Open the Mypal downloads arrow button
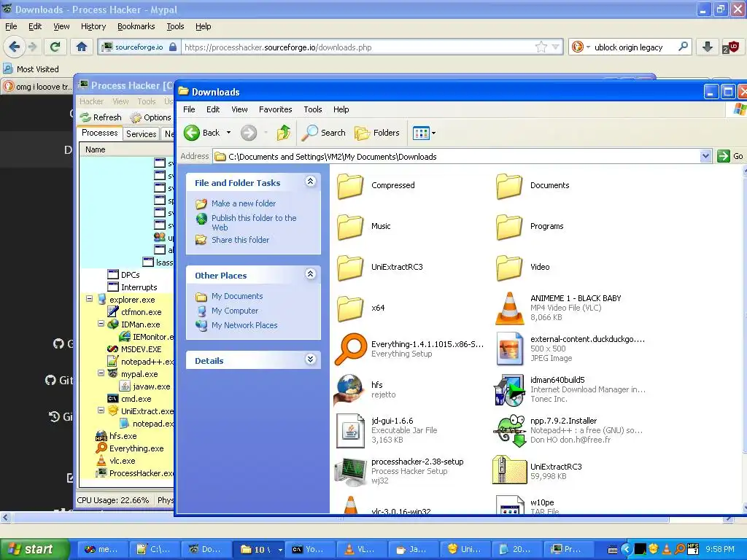The height and width of the screenshot is (560, 747). (x=708, y=47)
